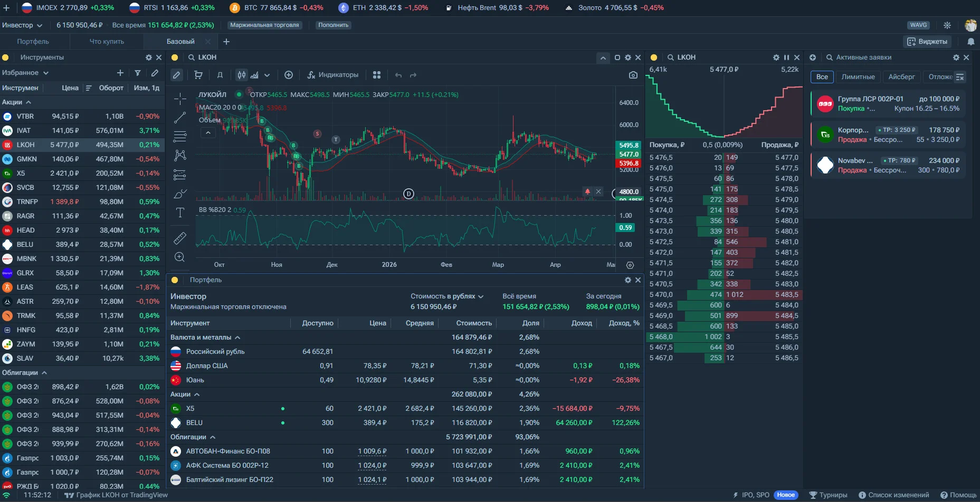
Task: Collapse the Облигации group in watchlist
Action: click(44, 373)
